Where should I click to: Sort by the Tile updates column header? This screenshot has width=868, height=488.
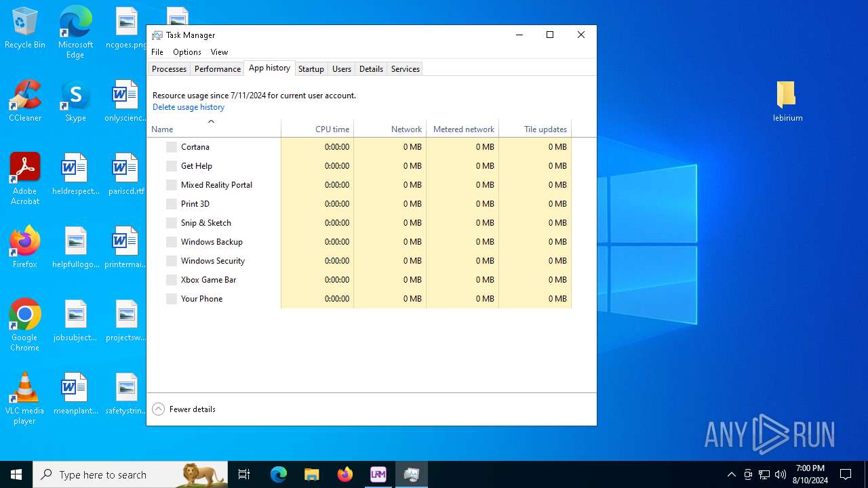coord(535,128)
